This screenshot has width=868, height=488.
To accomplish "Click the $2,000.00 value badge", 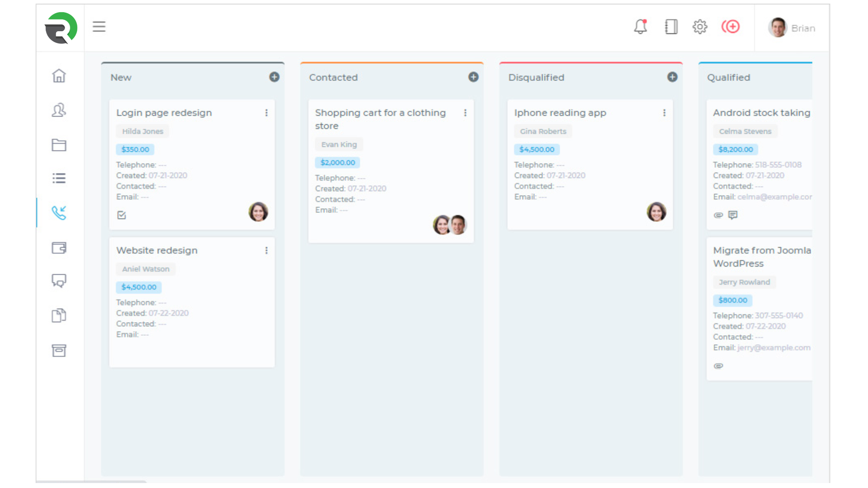I will click(338, 163).
